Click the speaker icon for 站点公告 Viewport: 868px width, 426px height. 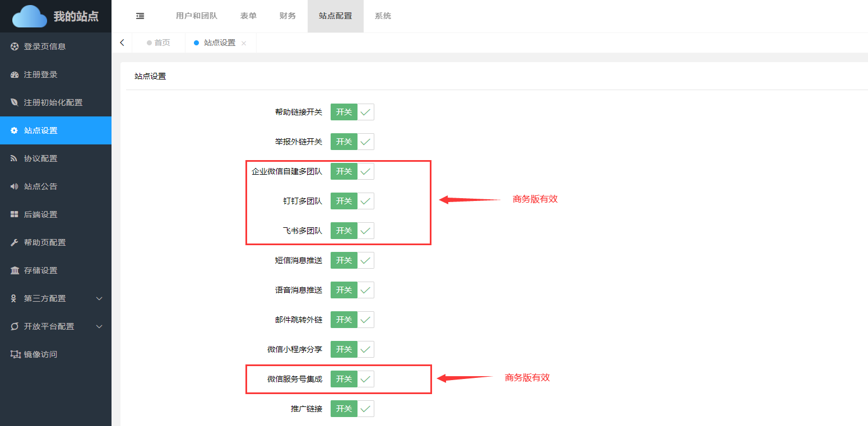15,186
